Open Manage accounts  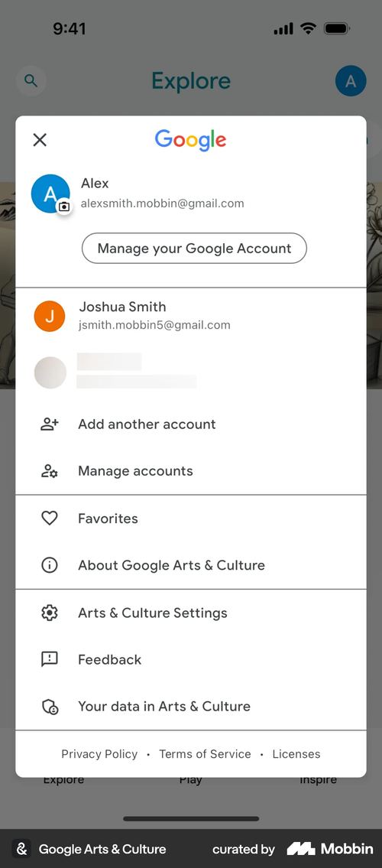[x=191, y=471]
